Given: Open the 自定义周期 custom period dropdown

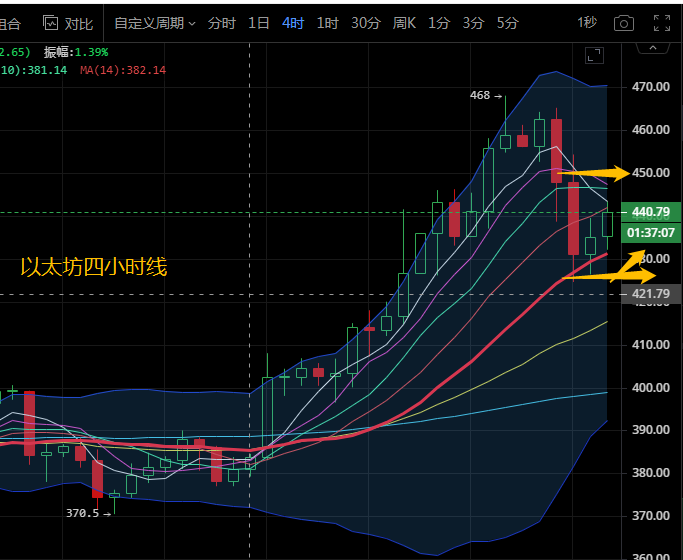Looking at the screenshot, I should (x=155, y=22).
